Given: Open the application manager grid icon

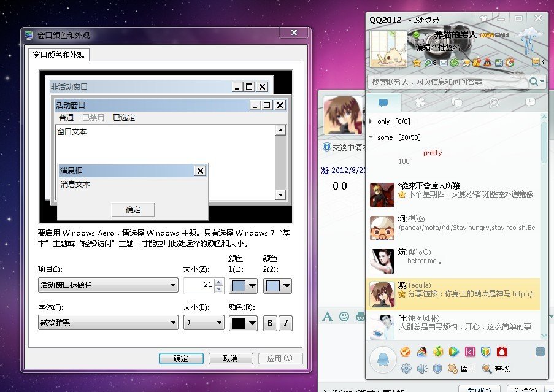Looking at the screenshot, I should 540,352.
